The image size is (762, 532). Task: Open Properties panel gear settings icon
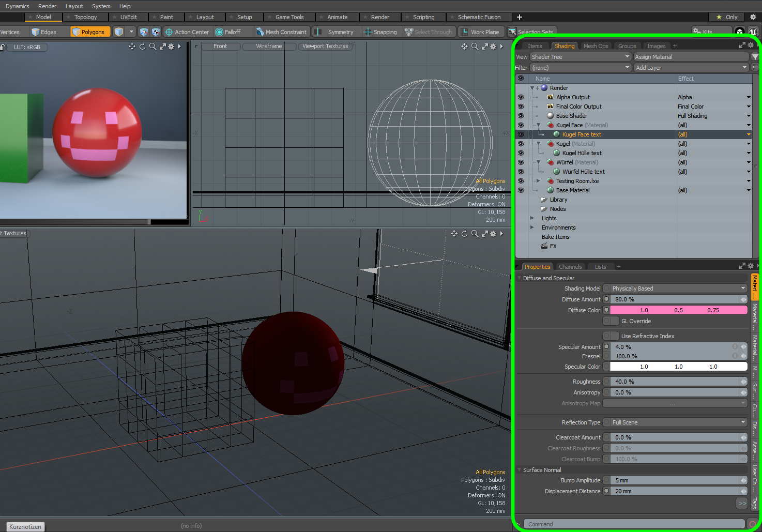click(x=751, y=266)
